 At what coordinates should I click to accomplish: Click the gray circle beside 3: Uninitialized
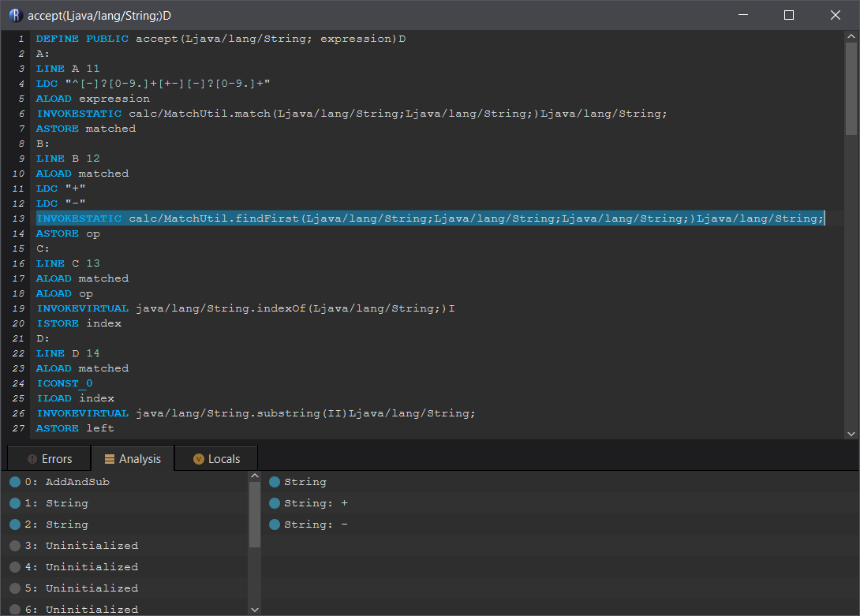pos(15,546)
